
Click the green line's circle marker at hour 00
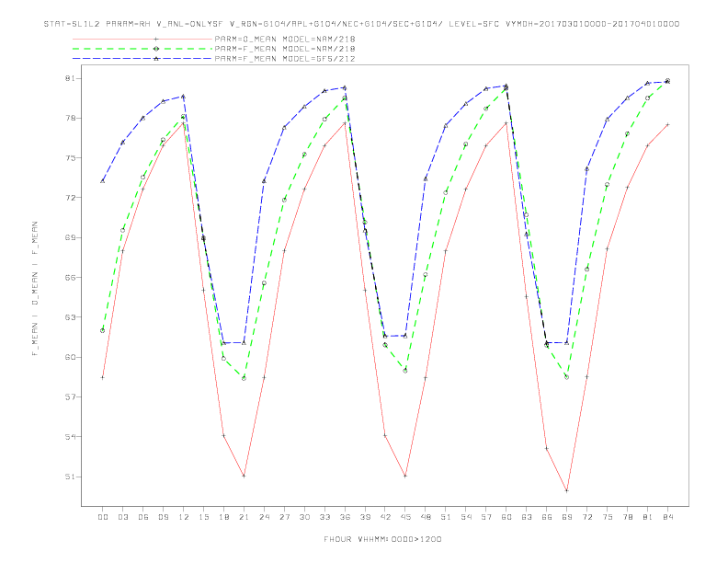[103, 331]
